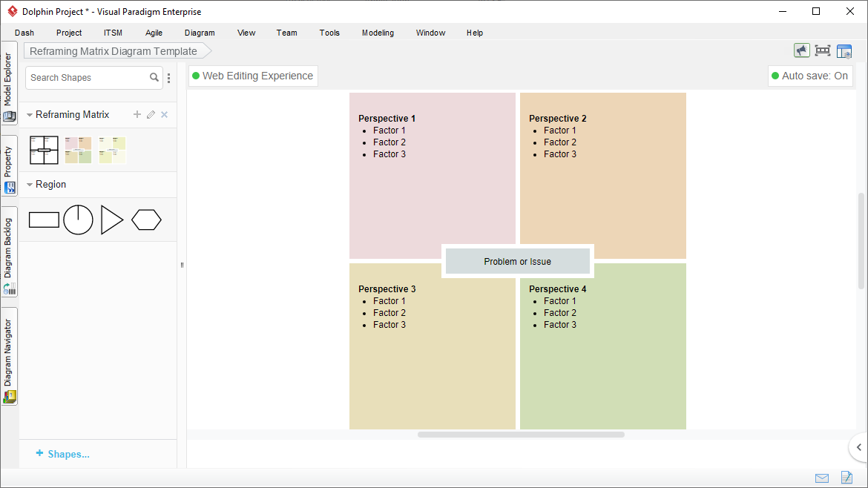
Task: Pick the circle region shape
Action: point(78,220)
